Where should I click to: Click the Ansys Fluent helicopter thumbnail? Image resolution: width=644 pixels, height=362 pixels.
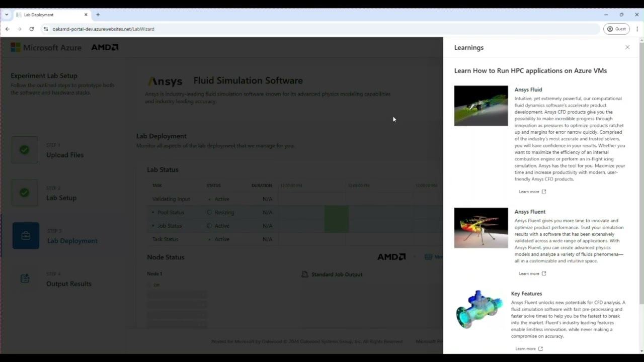481,228
